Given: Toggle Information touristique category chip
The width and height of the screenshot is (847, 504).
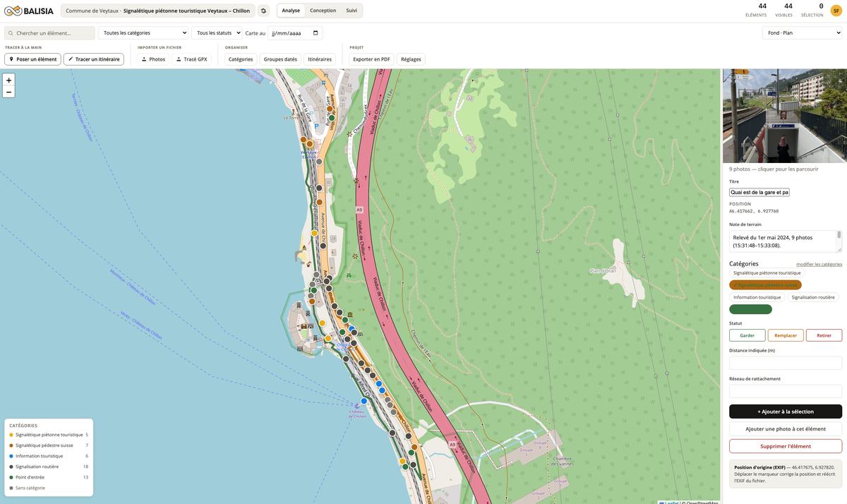Looking at the screenshot, I should pyautogui.click(x=757, y=297).
